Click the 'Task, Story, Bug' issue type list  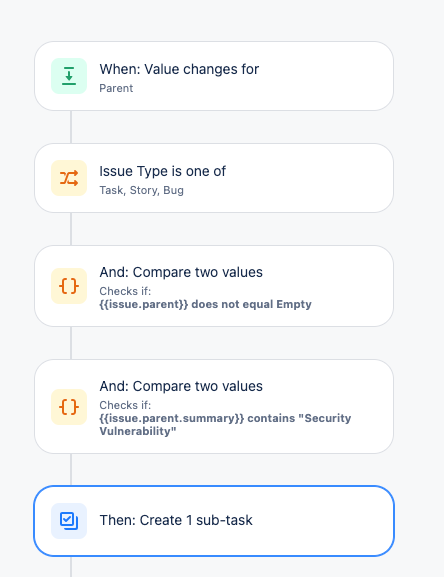click(x=142, y=190)
